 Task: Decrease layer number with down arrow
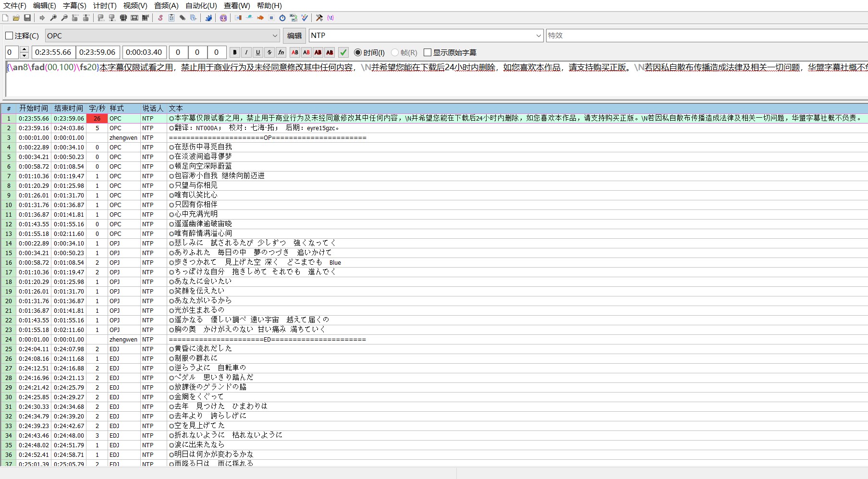(24, 55)
